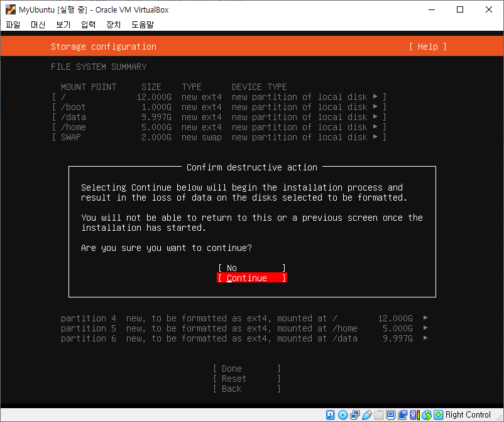Click the recording status icon

coord(402,415)
